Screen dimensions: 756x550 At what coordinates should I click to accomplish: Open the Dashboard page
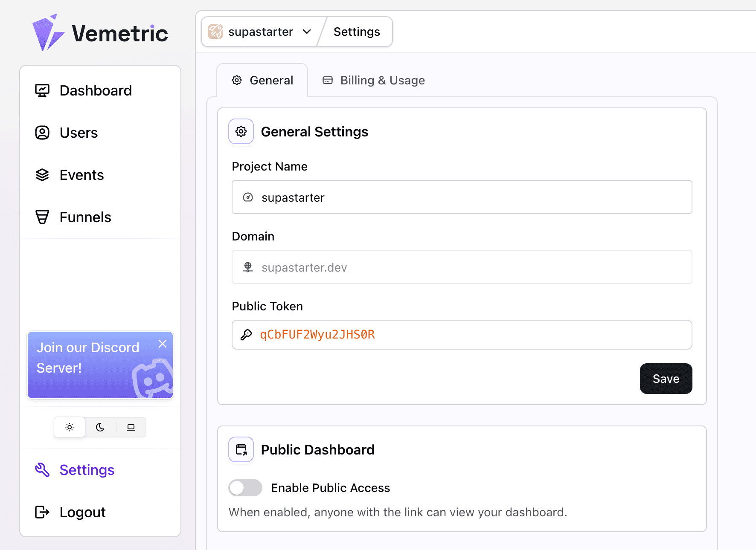[x=100, y=90]
